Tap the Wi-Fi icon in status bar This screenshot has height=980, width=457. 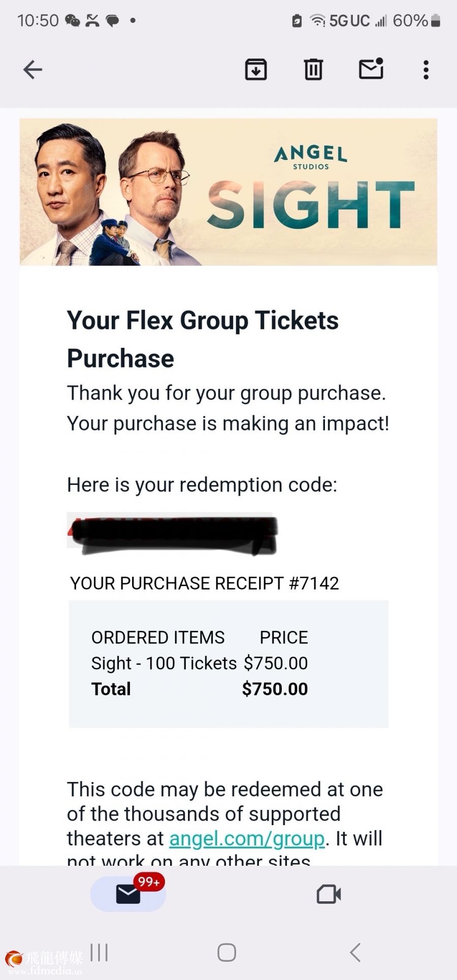pos(317,21)
